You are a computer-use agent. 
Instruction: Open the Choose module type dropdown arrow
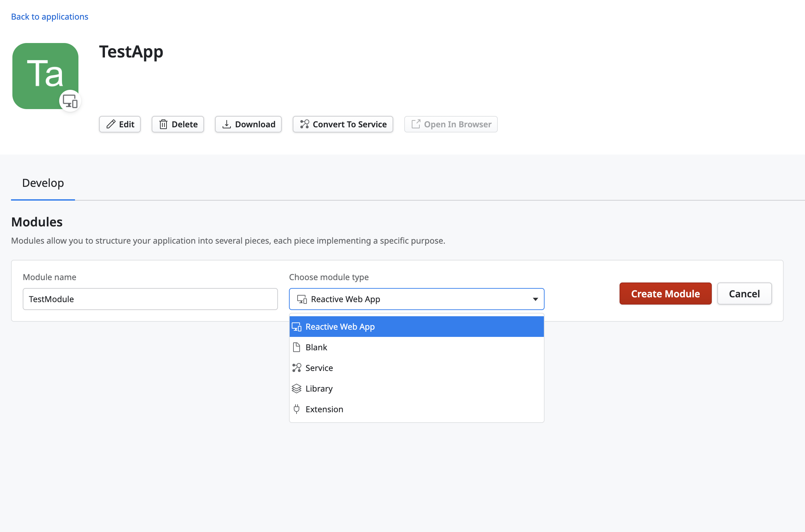tap(535, 299)
